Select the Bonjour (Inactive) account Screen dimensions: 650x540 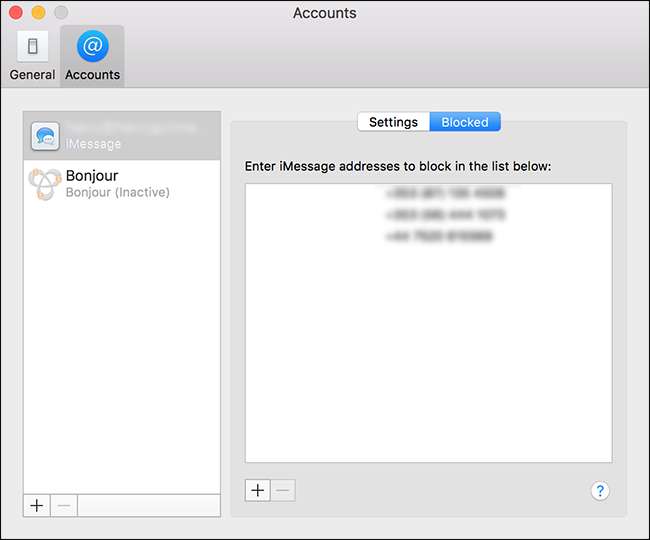point(122,184)
